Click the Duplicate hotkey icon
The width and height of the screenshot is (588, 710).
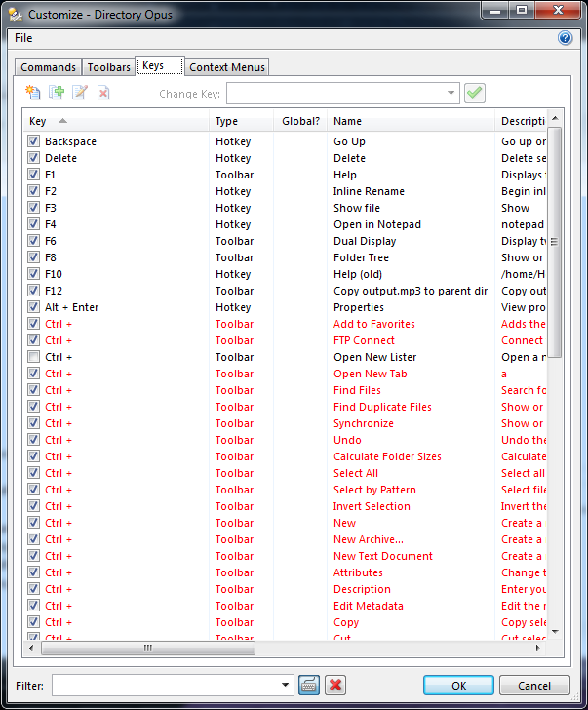coord(57,93)
